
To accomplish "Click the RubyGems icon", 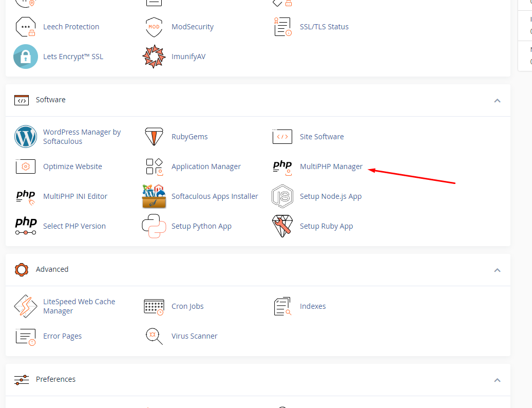I will (x=154, y=137).
